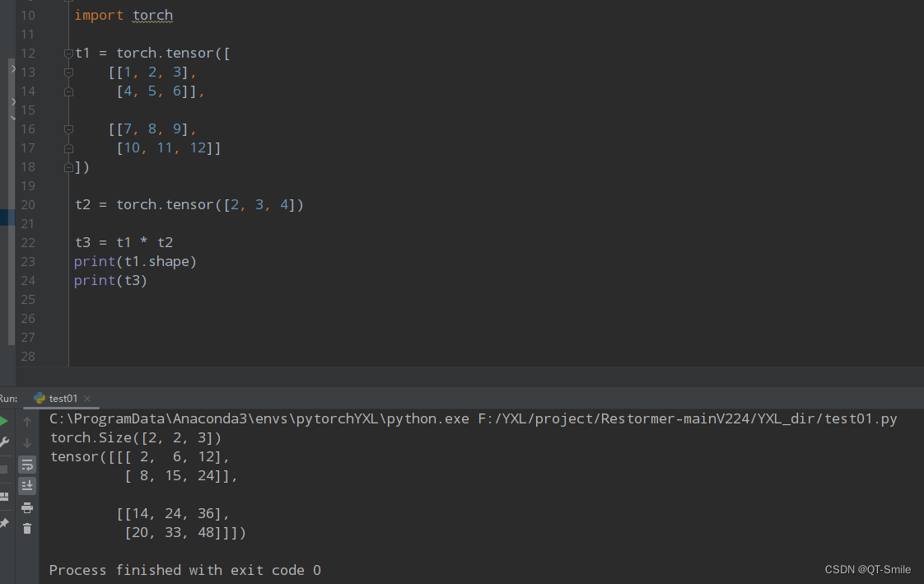Viewport: 924px width, 584px height.
Task: Toggle scroll to end in console output
Action: [x=27, y=485]
